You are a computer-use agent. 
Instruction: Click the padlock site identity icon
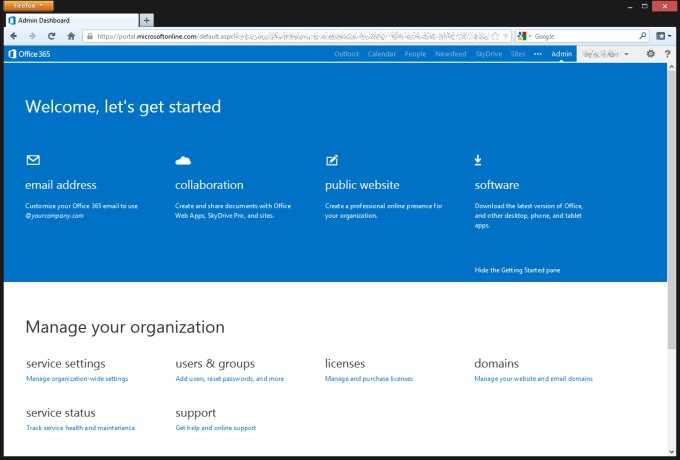90,36
